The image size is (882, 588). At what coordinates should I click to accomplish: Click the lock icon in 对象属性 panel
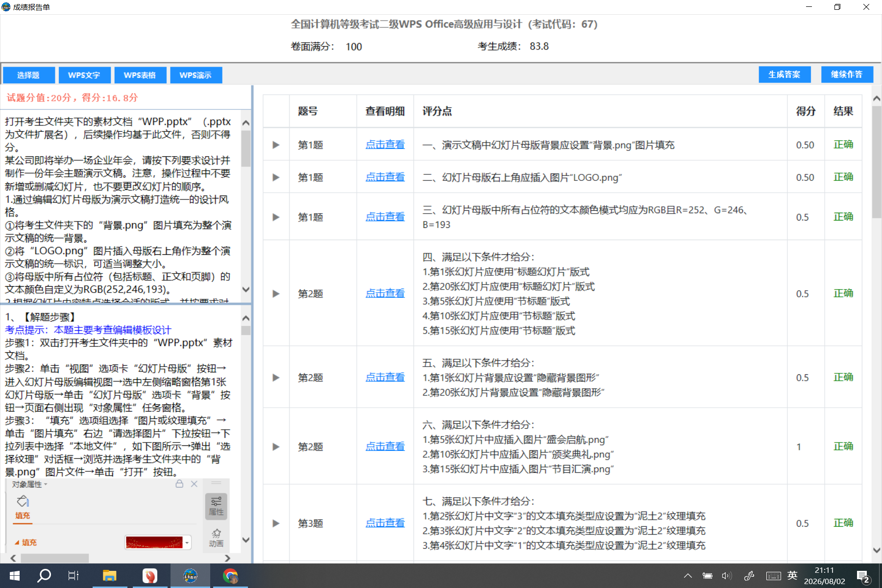click(x=179, y=484)
